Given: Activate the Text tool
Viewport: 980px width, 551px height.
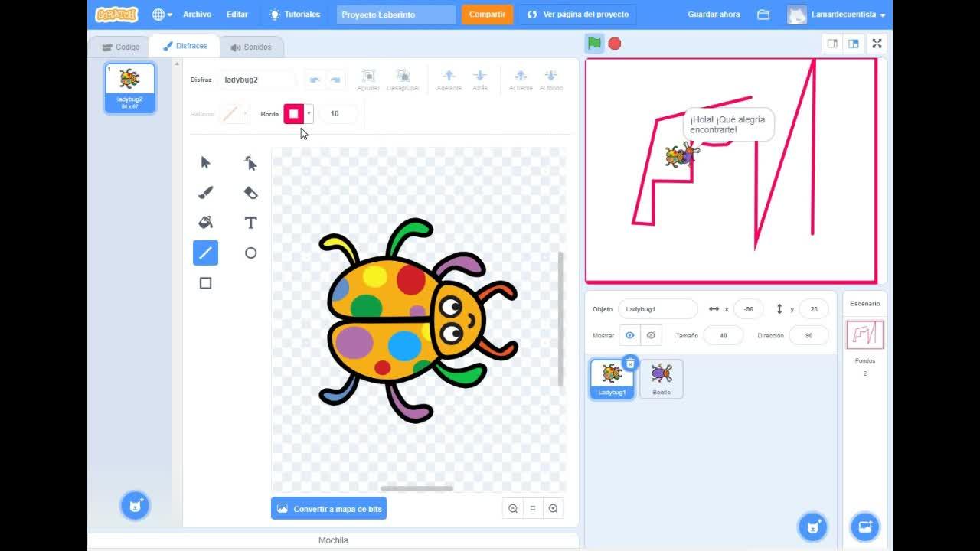Looking at the screenshot, I should pos(250,223).
